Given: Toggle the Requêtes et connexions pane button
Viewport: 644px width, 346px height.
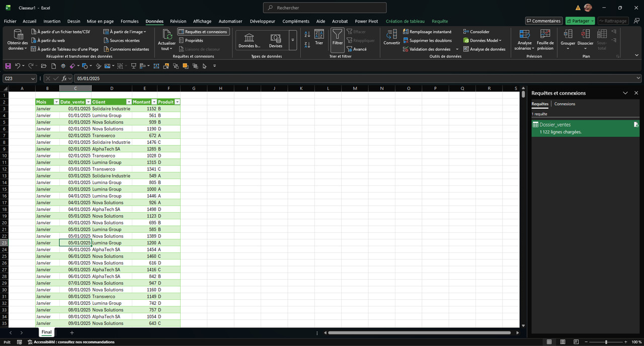Looking at the screenshot, I should (x=203, y=32).
